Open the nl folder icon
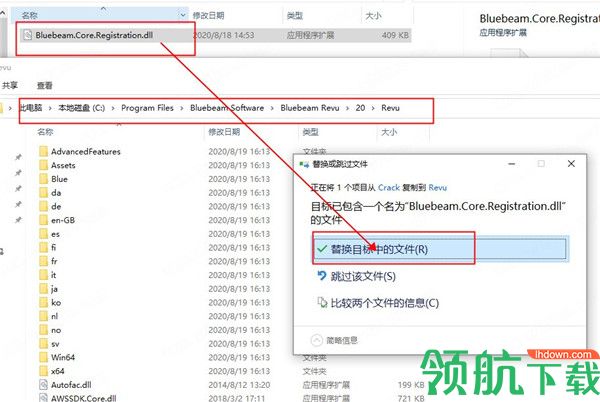 point(44,316)
